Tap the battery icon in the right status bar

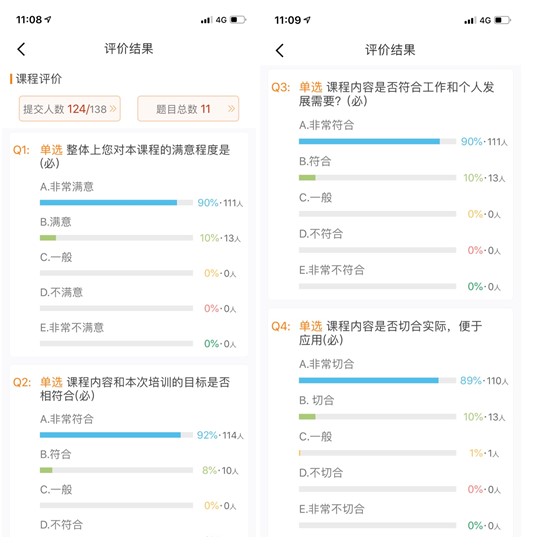(503, 20)
